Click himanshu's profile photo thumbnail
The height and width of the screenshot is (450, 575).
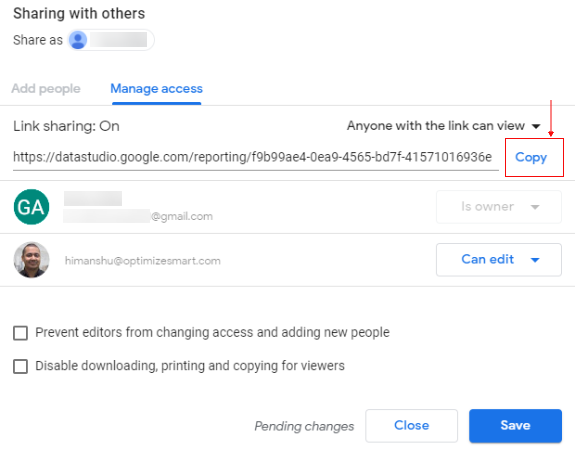pyautogui.click(x=31, y=260)
